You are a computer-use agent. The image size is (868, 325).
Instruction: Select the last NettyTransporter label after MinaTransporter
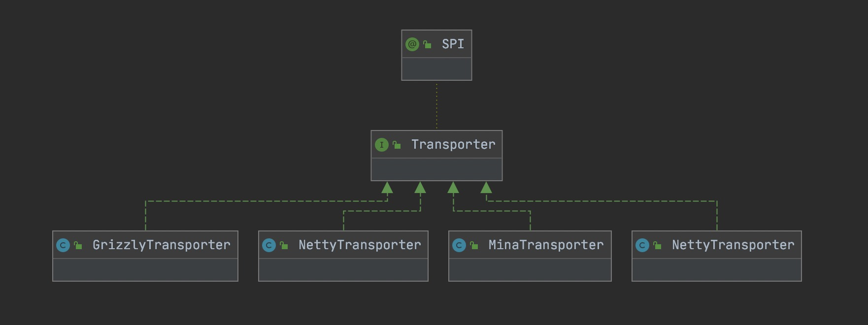tap(733, 245)
